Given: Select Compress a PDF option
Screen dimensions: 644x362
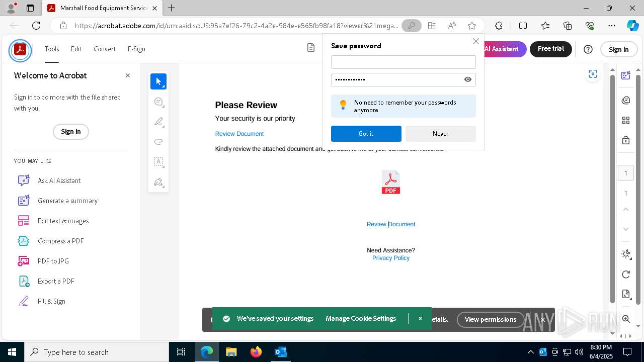Looking at the screenshot, I should (60, 241).
